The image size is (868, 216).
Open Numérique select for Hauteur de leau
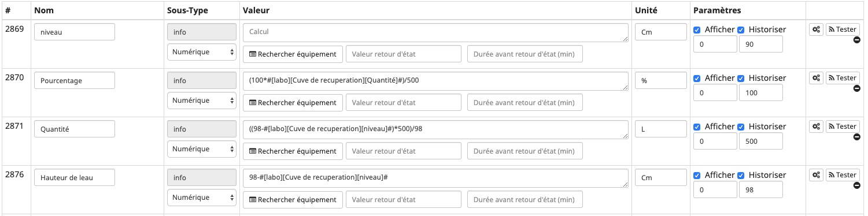[x=202, y=198]
